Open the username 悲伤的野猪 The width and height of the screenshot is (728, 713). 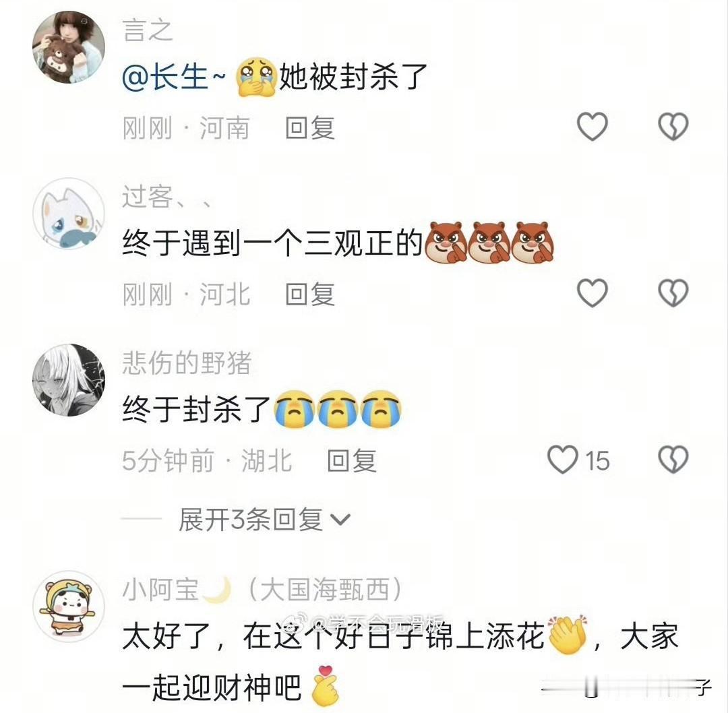click(187, 363)
